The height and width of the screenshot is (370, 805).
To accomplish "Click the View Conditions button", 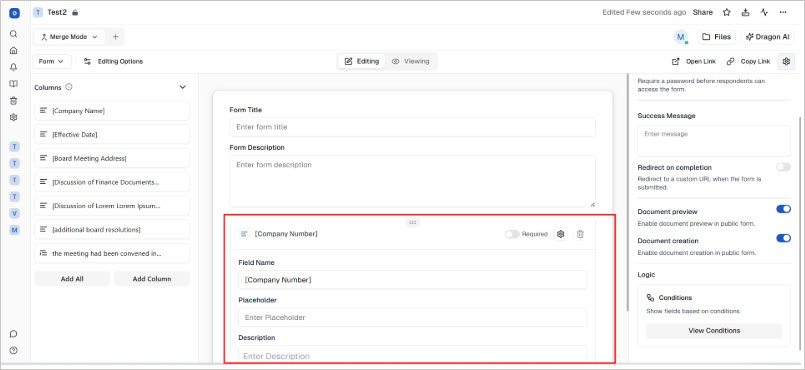I will click(x=714, y=330).
